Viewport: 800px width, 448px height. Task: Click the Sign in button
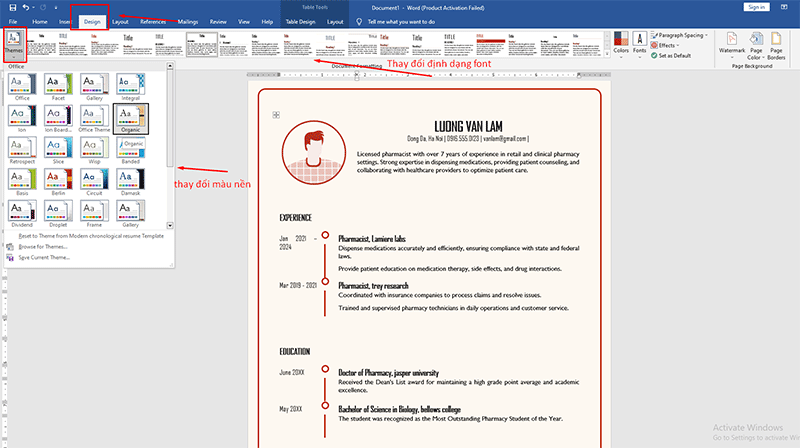(756, 7)
